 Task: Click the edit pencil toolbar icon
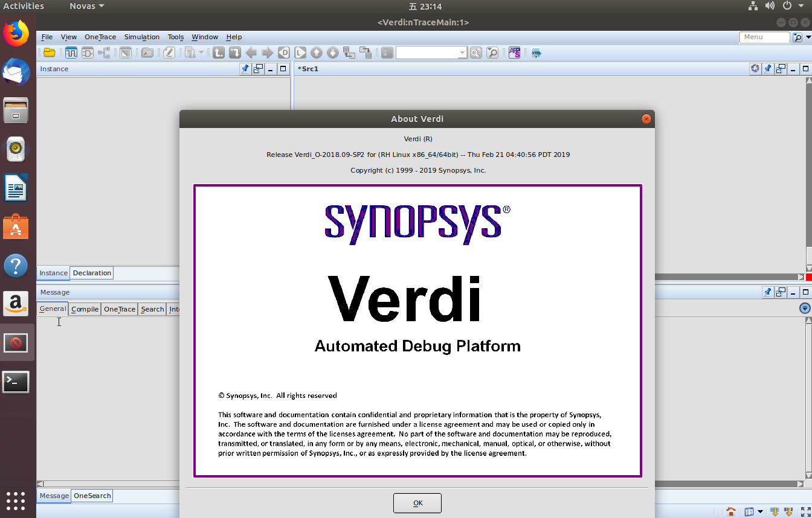(x=169, y=53)
